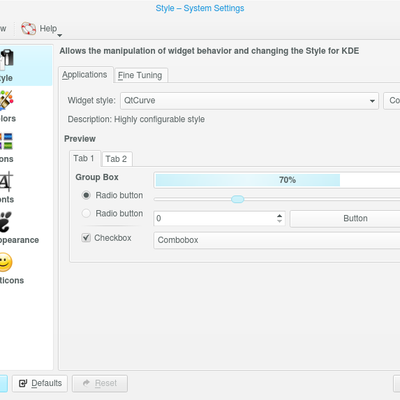Click the spinbox field showing 0
This screenshot has width=400, height=400.
point(215,218)
